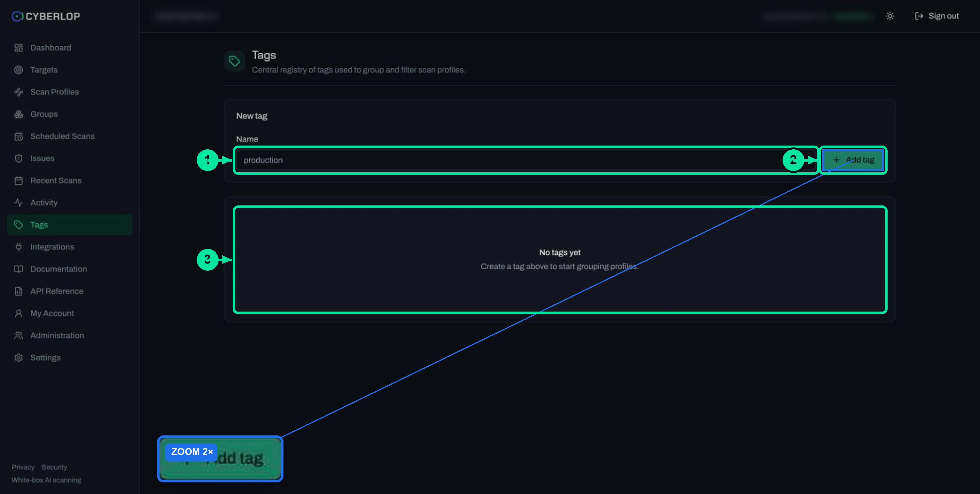
Task: Click the "New tag" card heading
Action: point(252,116)
